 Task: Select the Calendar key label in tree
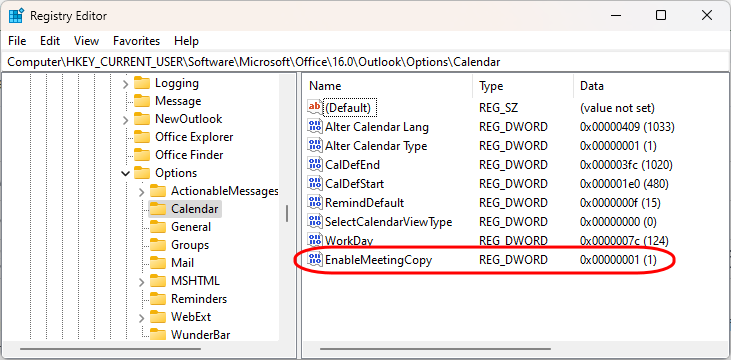click(x=194, y=209)
